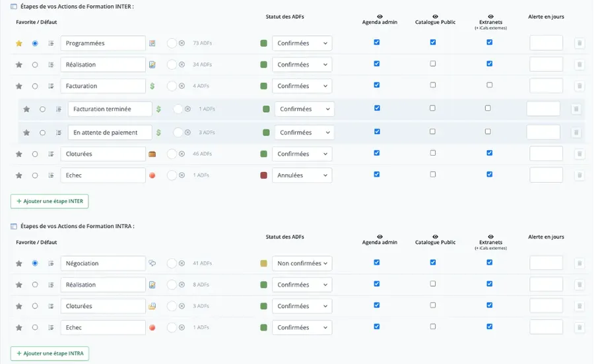Click the drag handle icon for Cloturées INTER
This screenshot has height=364, width=594.
pos(51,154)
